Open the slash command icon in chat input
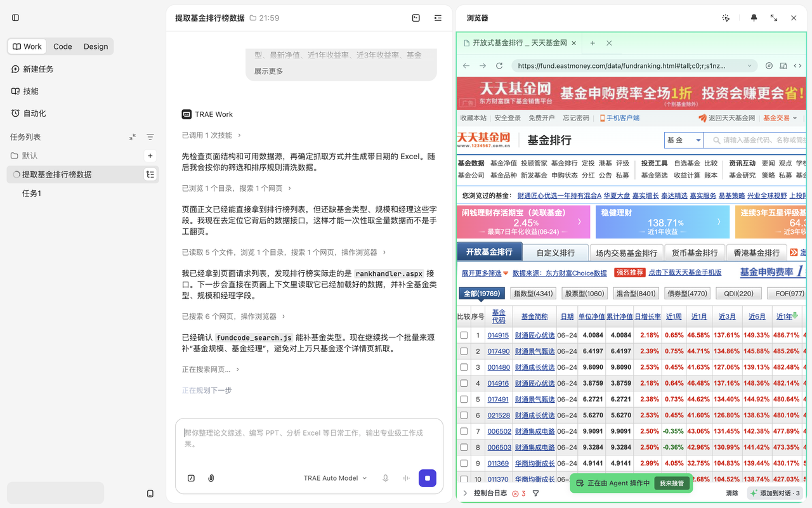 tap(191, 478)
